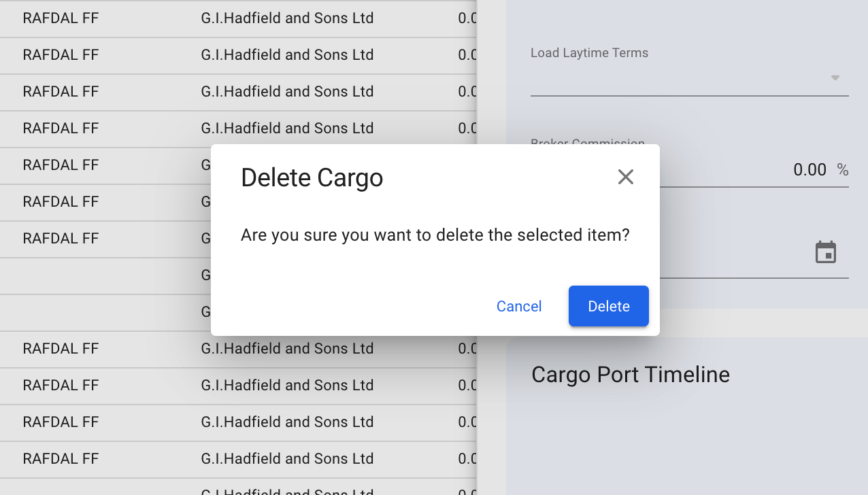
Task: Select the topmost G.I.Hadfield and Sons Ltd cell
Action: pyautogui.click(x=287, y=18)
